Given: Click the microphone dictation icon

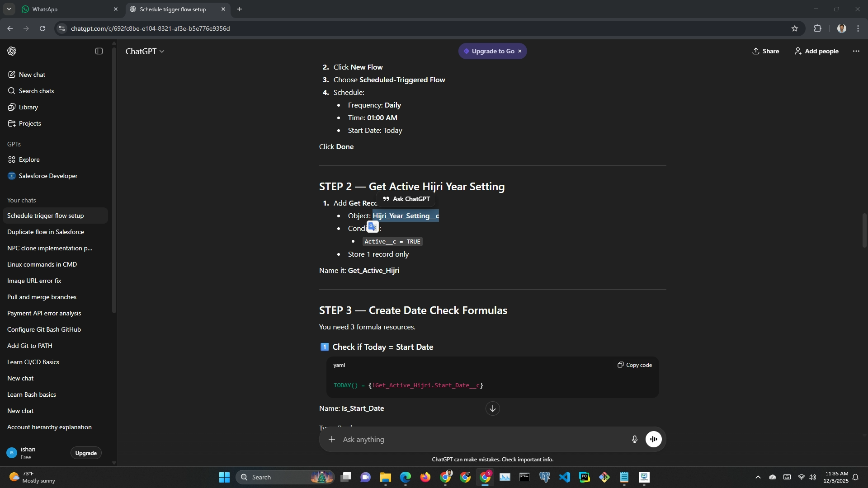Looking at the screenshot, I should point(634,439).
